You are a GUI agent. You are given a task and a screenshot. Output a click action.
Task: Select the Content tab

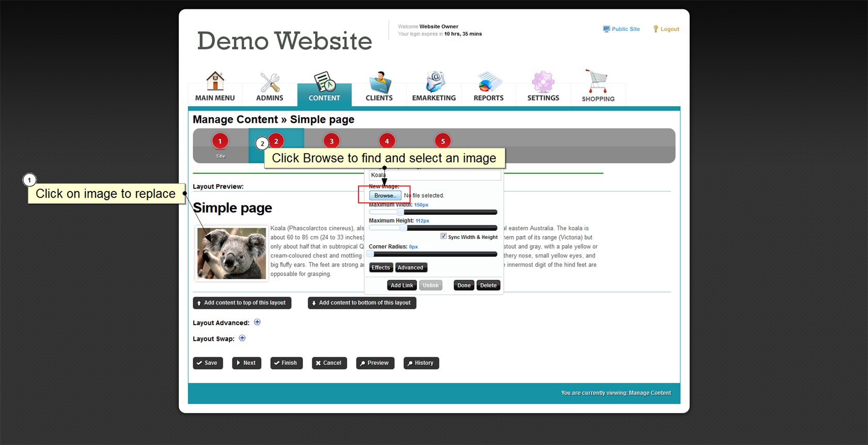tap(324, 88)
